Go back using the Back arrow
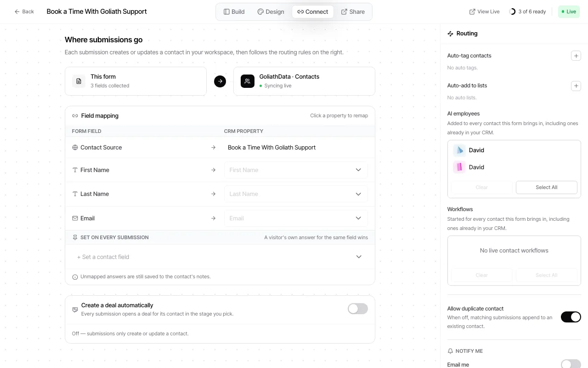The image size is (588, 368). point(24,11)
